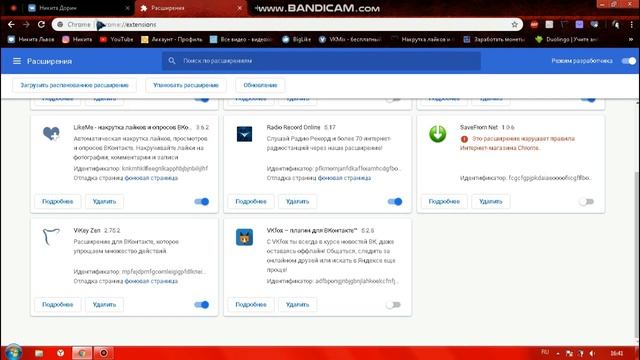The image size is (640, 360).
Task: Toggle developer mode (Режим разработчика) switch
Action: point(629,61)
